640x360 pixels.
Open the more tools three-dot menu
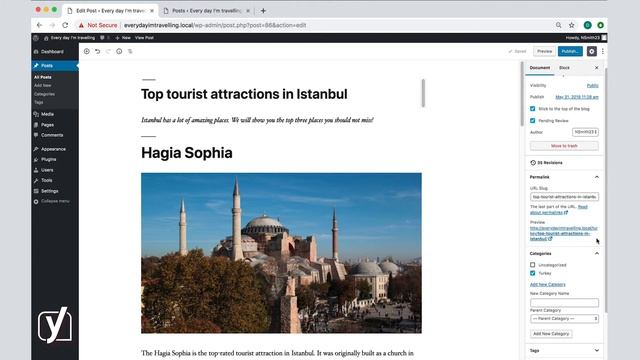[x=602, y=51]
